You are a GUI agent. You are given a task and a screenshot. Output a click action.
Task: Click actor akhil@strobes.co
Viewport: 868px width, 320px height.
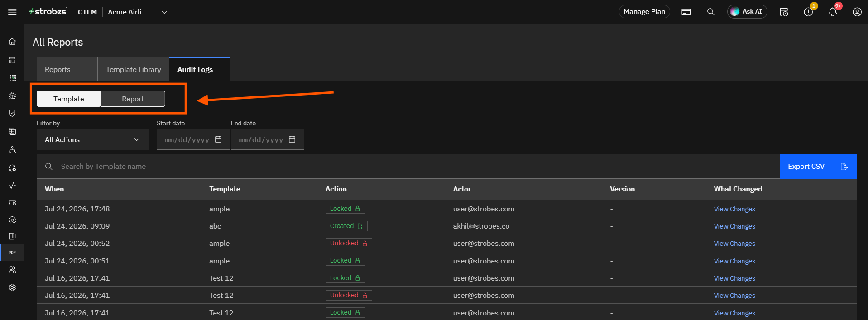coord(481,226)
